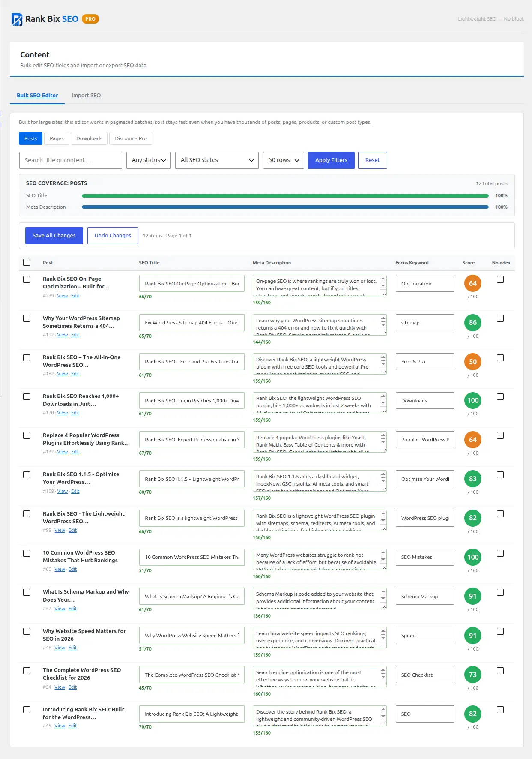Viewport: 532px width, 759px height.
Task: Open View link for post #239
Action: click(63, 296)
